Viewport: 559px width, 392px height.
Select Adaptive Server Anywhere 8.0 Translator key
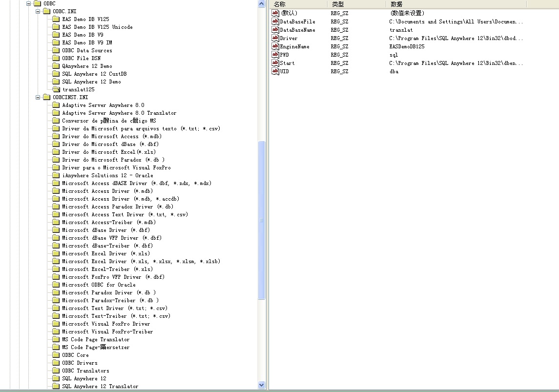tap(119, 113)
